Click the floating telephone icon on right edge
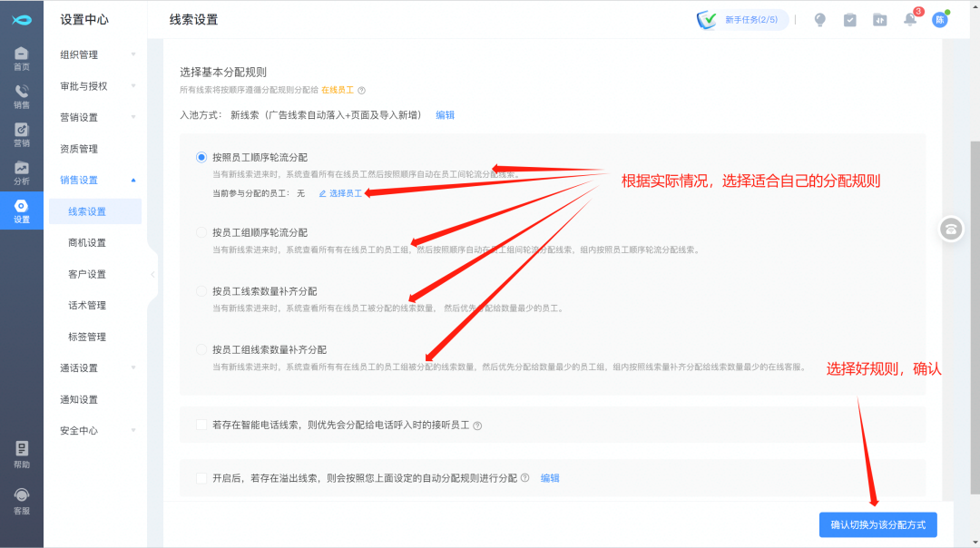980x548 pixels. pos(951,229)
